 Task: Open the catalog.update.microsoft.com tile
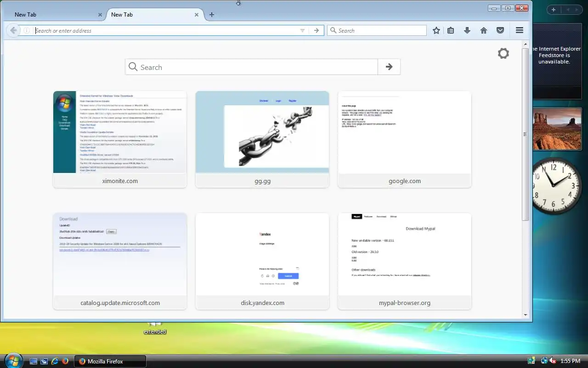(x=120, y=261)
